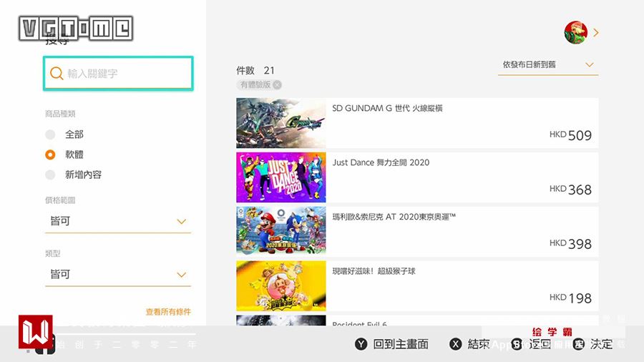Image resolution: width=644 pixels, height=362 pixels.
Task: Click the 查看所有條件 link
Action: pyautogui.click(x=168, y=311)
